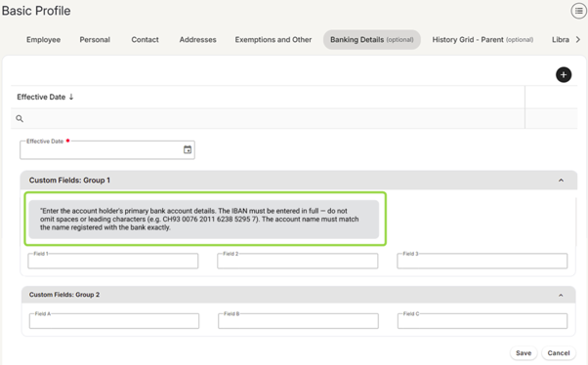Sort by the Effective Date arrow icon

[71, 97]
